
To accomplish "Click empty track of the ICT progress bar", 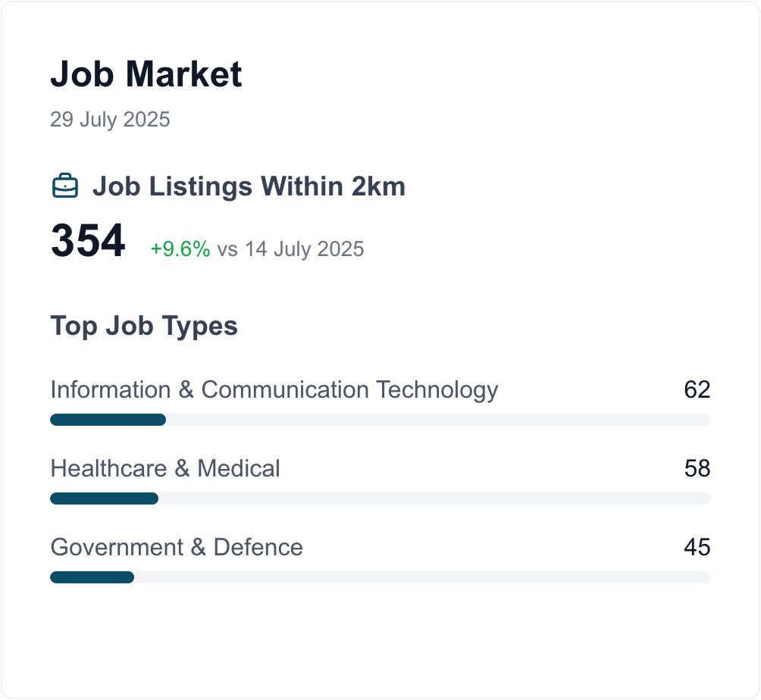I will (x=438, y=420).
